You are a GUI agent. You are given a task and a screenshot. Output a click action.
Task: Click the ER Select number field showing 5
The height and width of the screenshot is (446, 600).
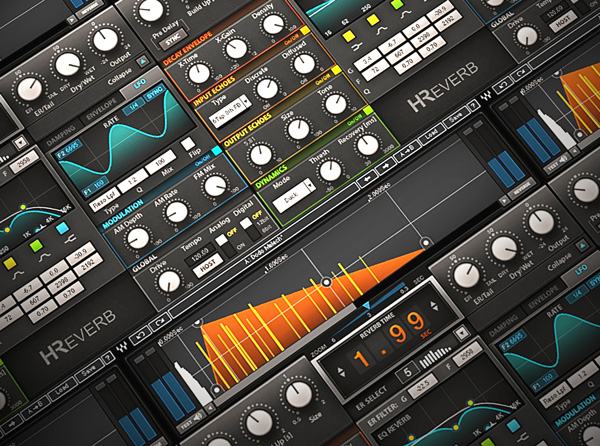coord(408,373)
